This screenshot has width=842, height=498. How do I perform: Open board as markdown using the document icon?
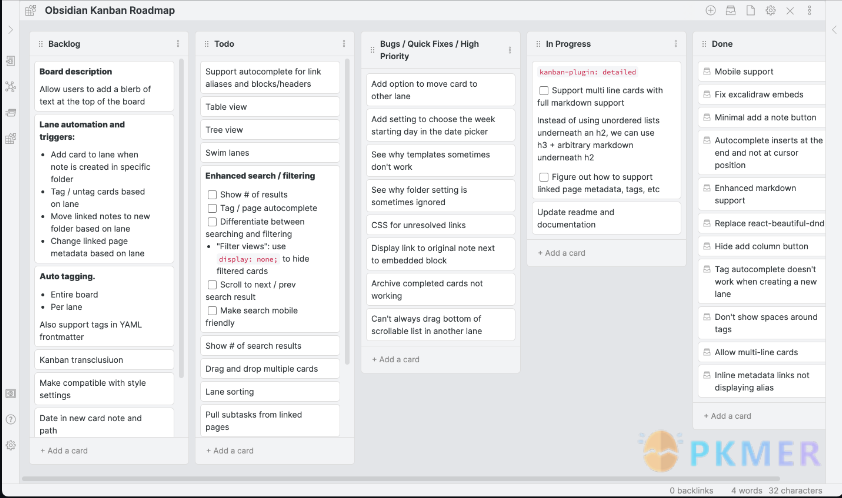tap(750, 10)
